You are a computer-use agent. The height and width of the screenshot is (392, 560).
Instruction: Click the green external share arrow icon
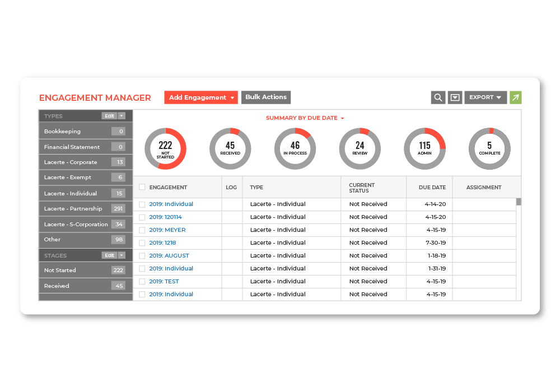[515, 97]
